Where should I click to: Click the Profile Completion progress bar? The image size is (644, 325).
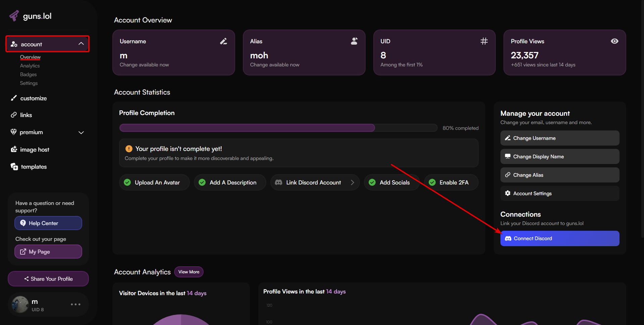[x=278, y=128]
